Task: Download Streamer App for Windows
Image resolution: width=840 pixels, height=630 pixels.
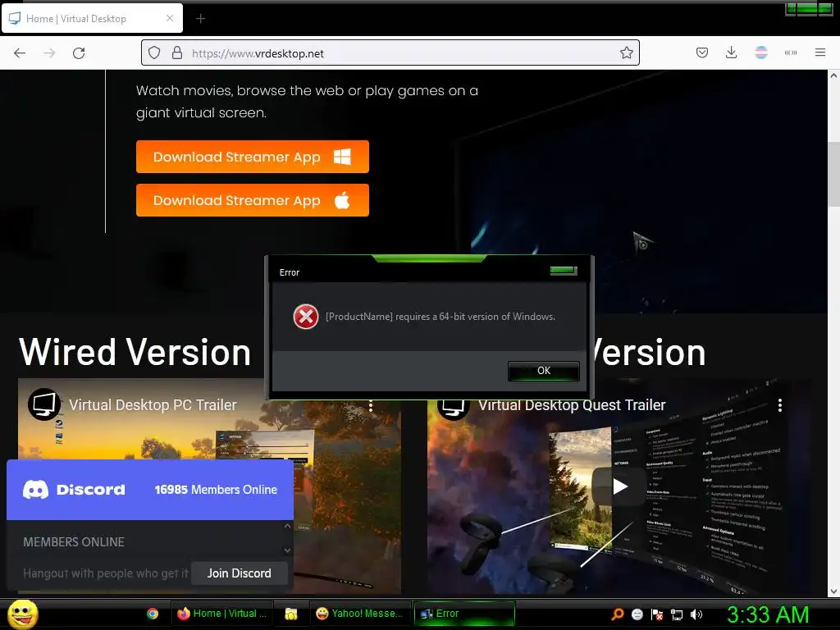Action: (x=253, y=157)
